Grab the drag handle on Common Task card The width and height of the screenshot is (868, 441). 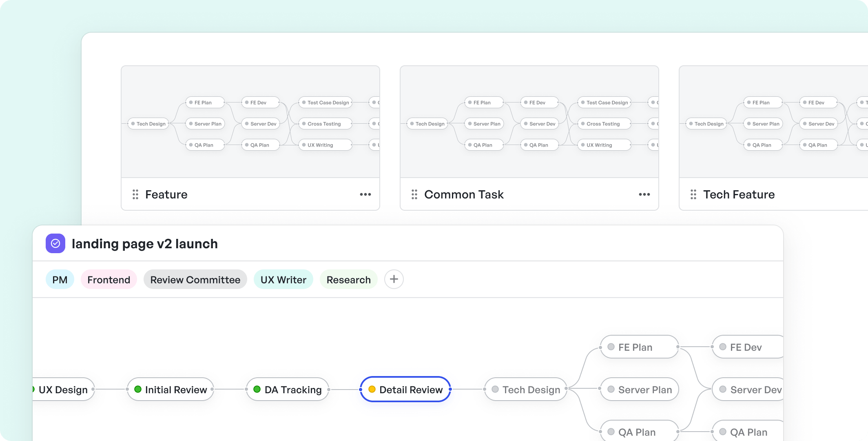(414, 194)
